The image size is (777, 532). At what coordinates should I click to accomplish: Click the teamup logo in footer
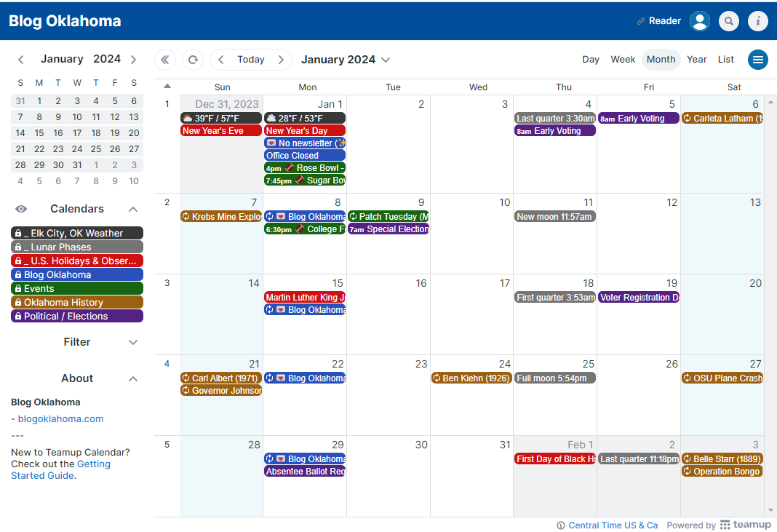pyautogui.click(x=745, y=525)
